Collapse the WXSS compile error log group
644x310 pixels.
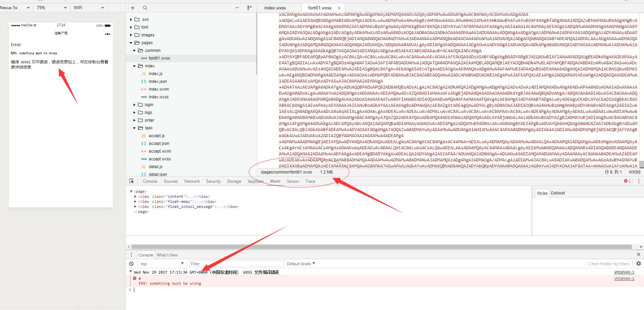coord(131,272)
